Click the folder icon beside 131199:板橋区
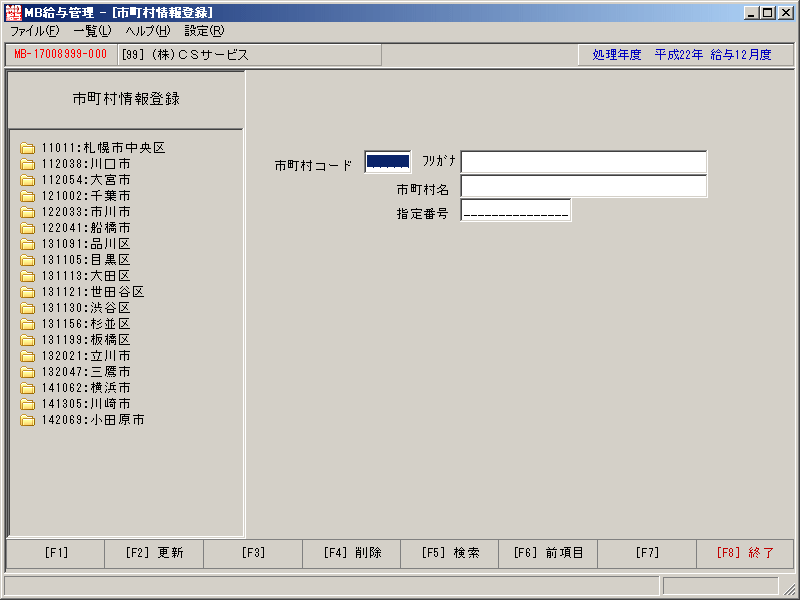Screen dimensions: 800x600 tap(28, 340)
